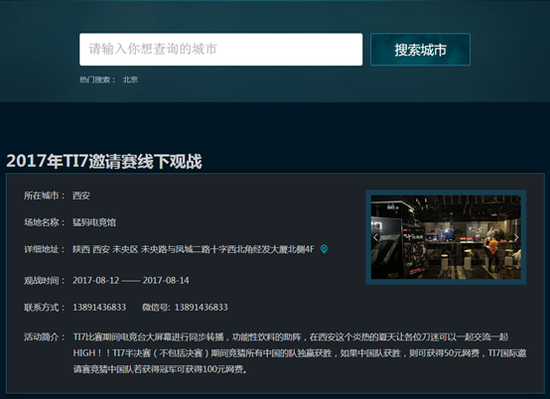Open the venue photo thumbnail
The height and width of the screenshot is (399, 550).
click(x=446, y=237)
